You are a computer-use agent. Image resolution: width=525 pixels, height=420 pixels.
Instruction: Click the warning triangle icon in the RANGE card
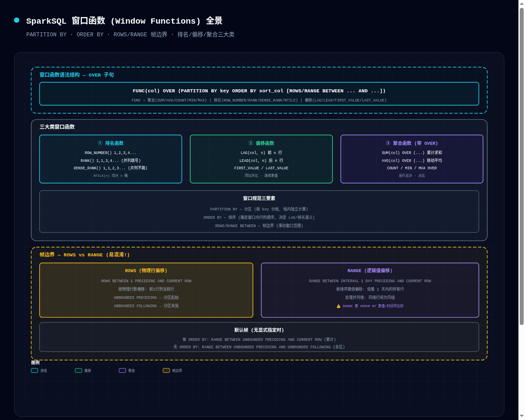pos(339,306)
